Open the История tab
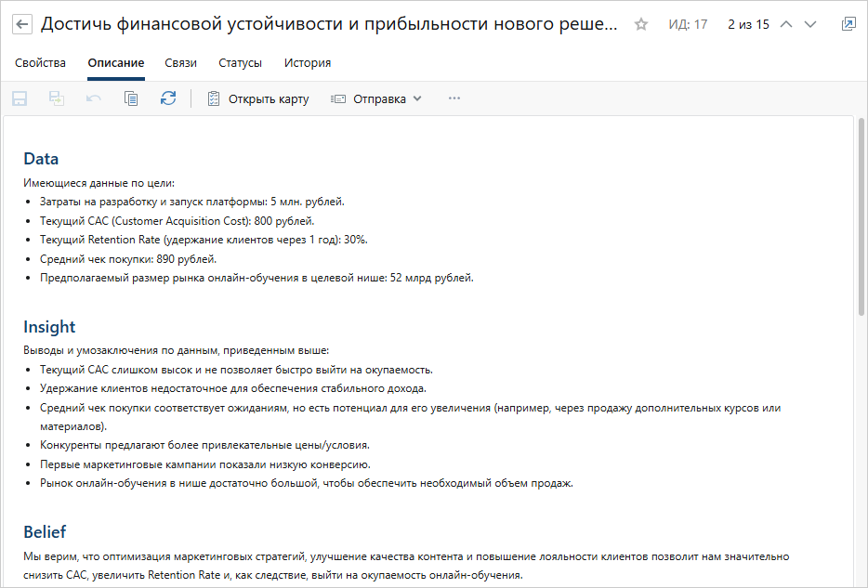868x588 pixels. click(308, 63)
